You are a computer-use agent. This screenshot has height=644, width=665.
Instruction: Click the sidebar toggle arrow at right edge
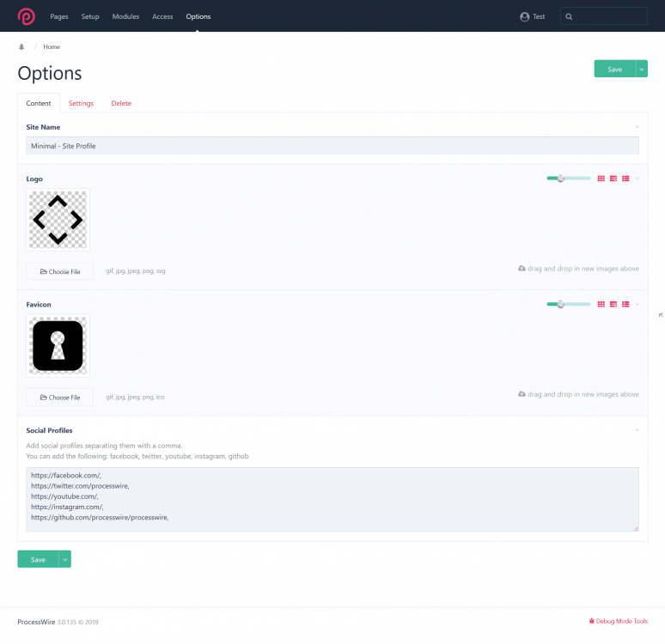click(660, 315)
